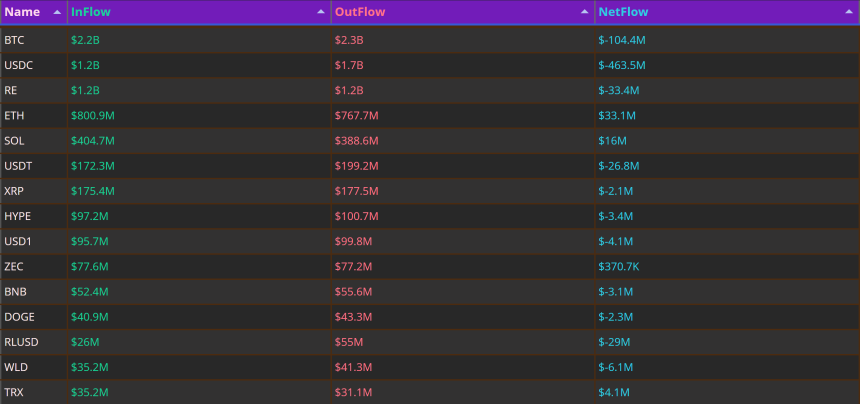
Task: Click SOL netflow value $16M
Action: pos(613,141)
